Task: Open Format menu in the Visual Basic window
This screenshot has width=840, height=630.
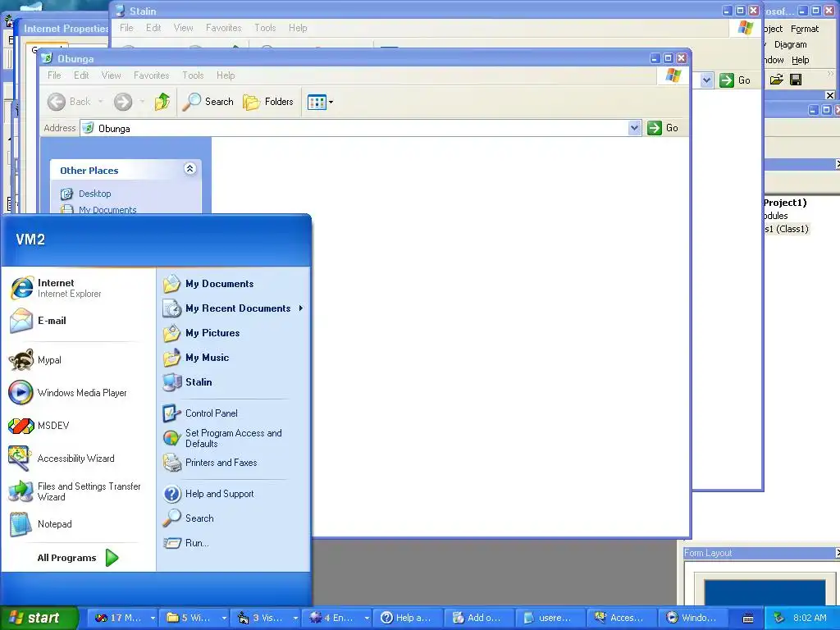Action: click(x=805, y=29)
